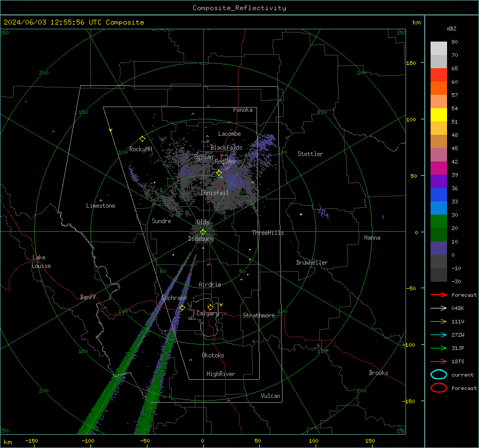Click the Lake Louise label
This screenshot has width=479, height=448.
(x=41, y=262)
